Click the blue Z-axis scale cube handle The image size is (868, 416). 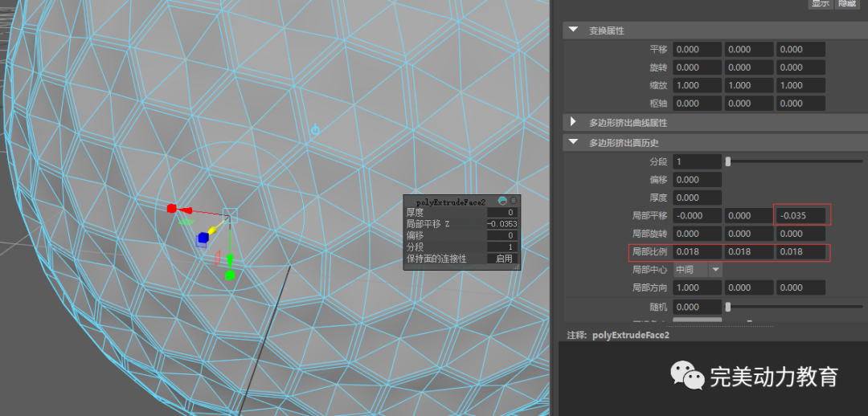coord(202,239)
